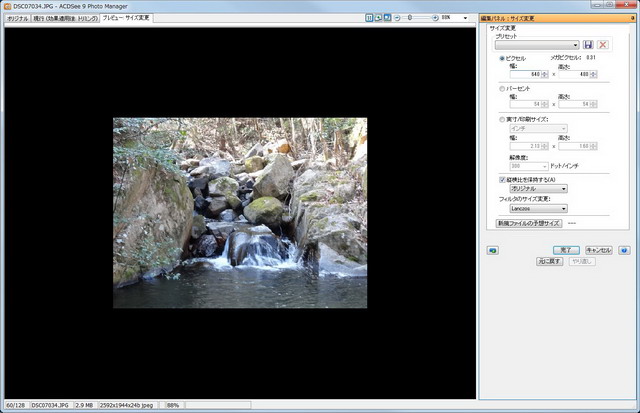Click the spinner beside pixel width field
640x413 pixels.
point(544,74)
